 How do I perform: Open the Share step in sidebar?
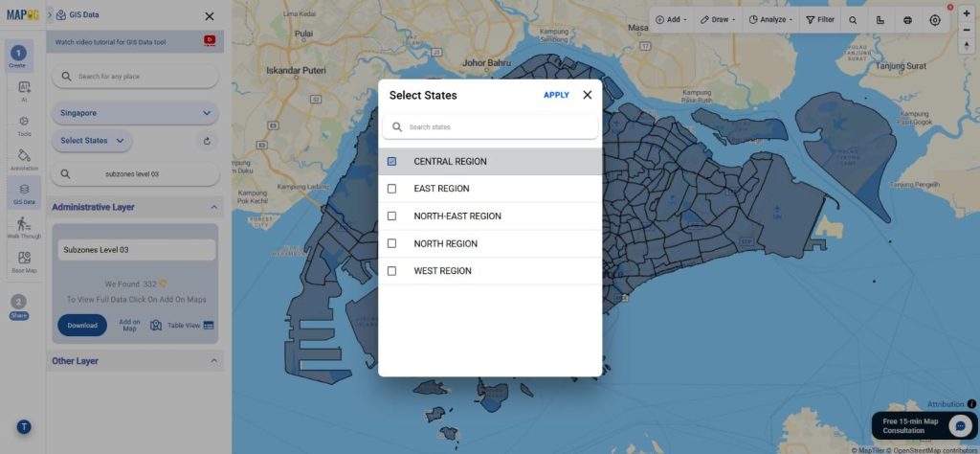pos(19,307)
